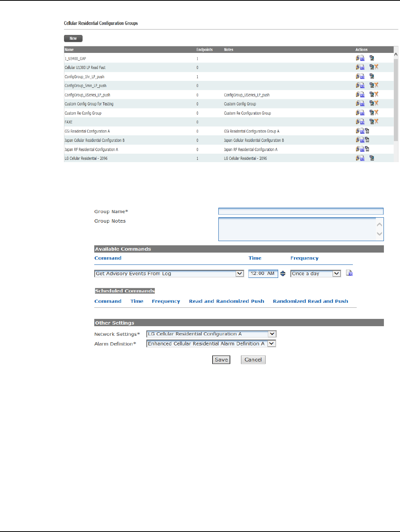
Task: Cancel the configuration group form
Action: pos(253,360)
